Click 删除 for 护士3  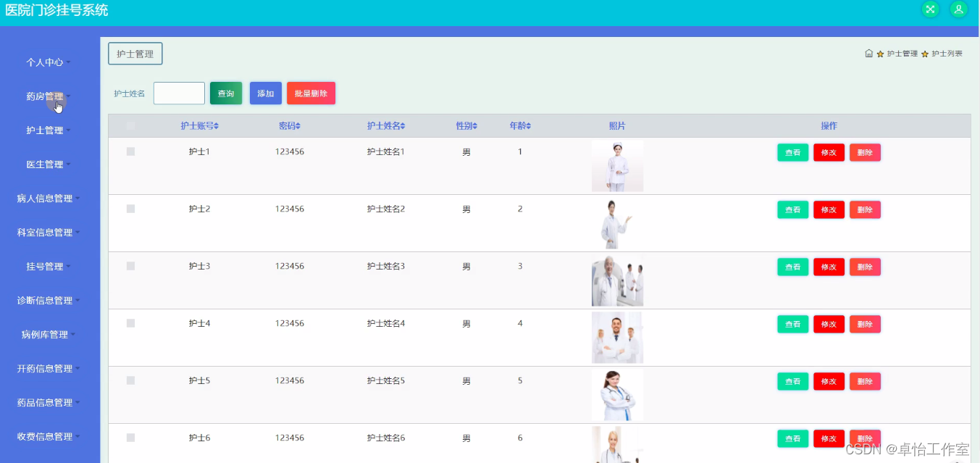[x=865, y=267]
